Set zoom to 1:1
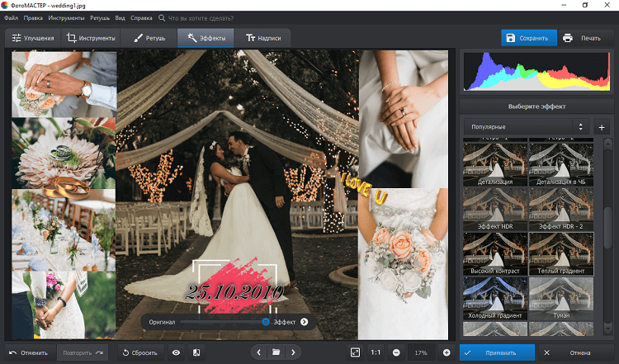Screen dimensions: 619x364 coord(376,352)
